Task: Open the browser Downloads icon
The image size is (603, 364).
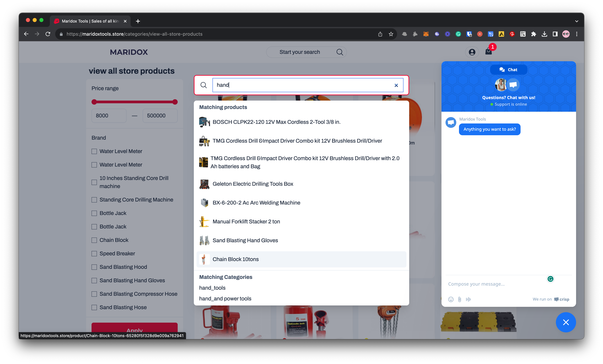Action: click(544, 34)
